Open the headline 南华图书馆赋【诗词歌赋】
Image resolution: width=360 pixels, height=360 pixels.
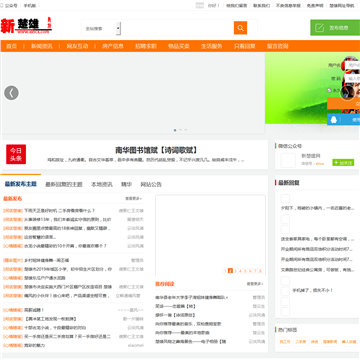tap(156, 150)
